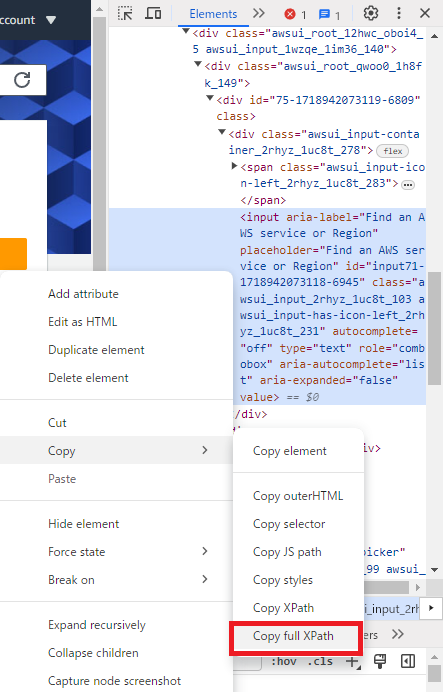
Task: Choose Paste in the context menu
Action: tap(62, 479)
